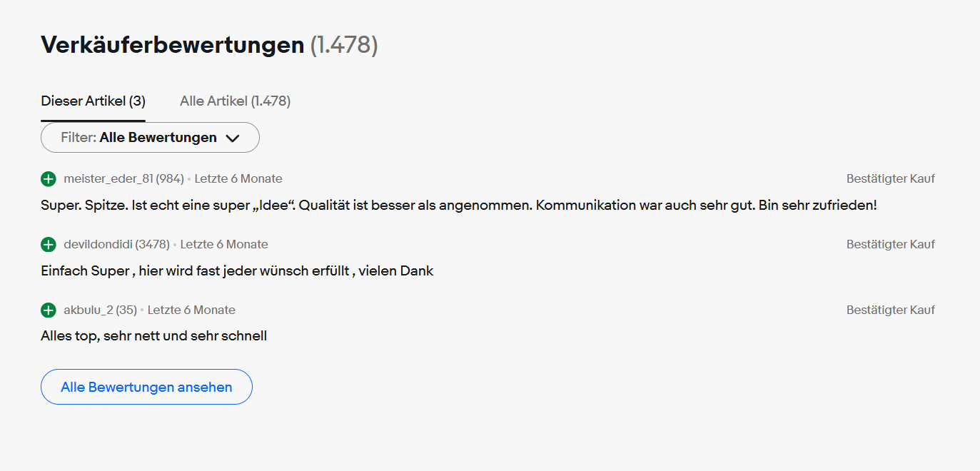The width and height of the screenshot is (980, 471).
Task: Click feedback score (35) next to akbulu_2
Action: tap(126, 310)
